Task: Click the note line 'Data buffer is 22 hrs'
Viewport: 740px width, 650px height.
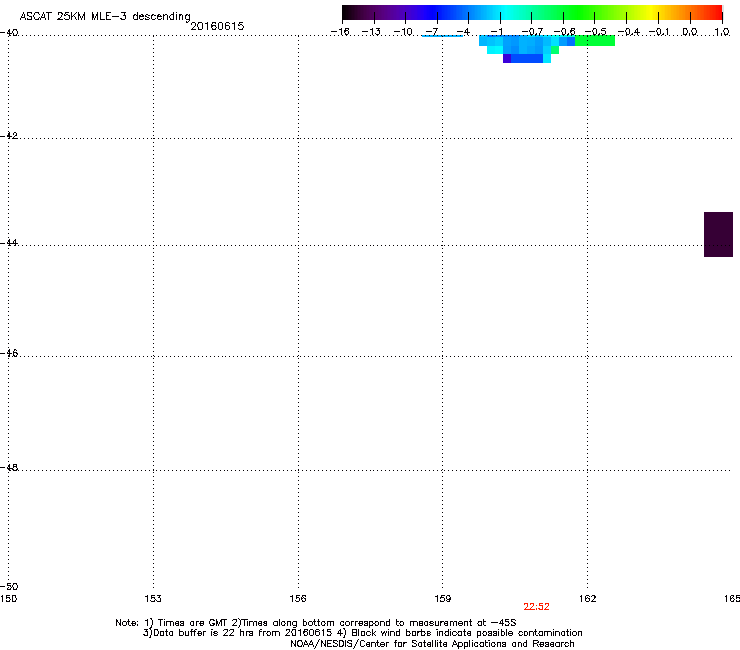Action: (362, 633)
